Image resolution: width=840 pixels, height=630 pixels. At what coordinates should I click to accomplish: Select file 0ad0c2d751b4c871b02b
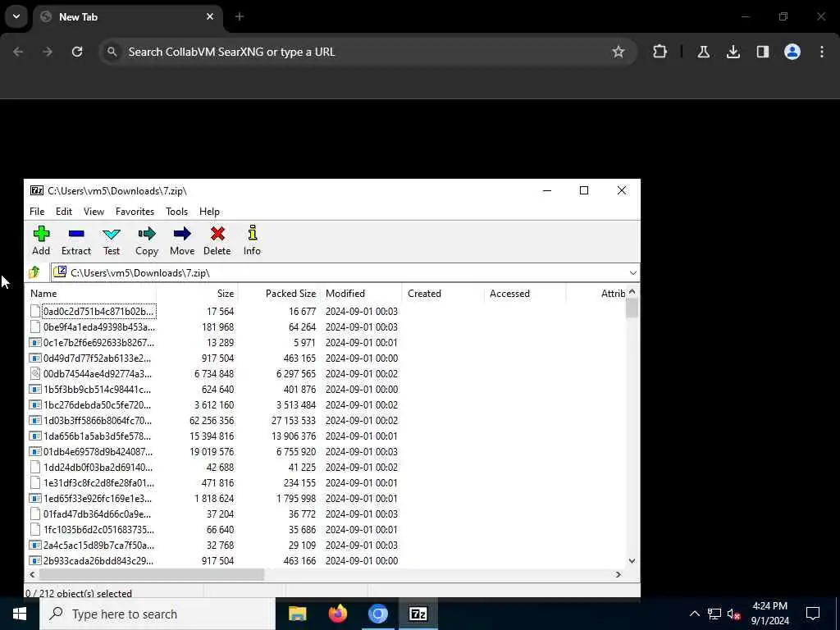tap(99, 311)
